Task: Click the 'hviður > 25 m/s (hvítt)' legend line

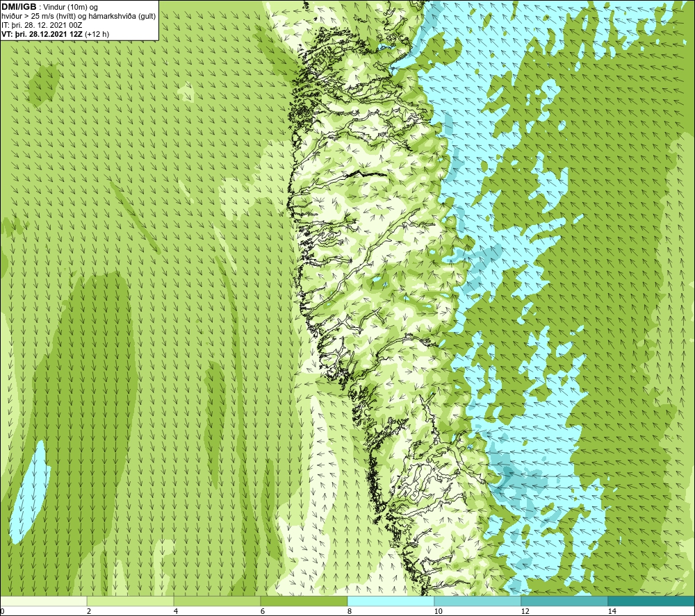Action: pyautogui.click(x=79, y=17)
